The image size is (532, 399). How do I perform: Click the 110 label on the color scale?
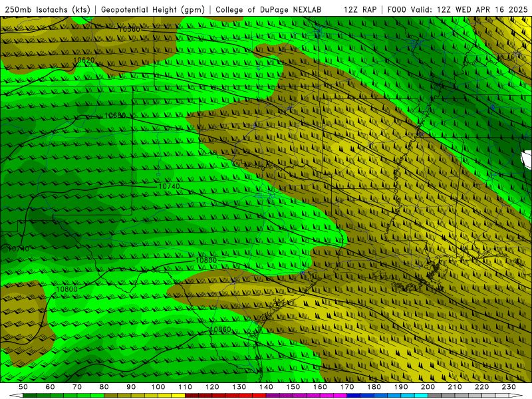point(185,387)
